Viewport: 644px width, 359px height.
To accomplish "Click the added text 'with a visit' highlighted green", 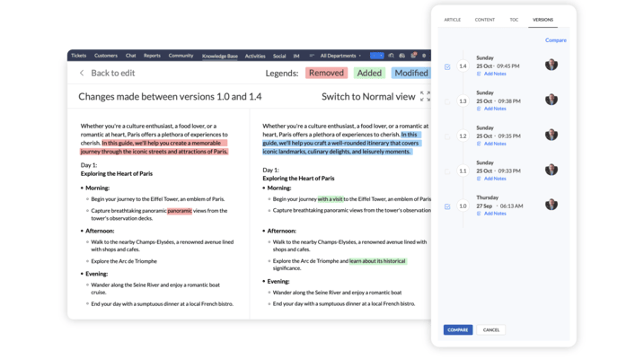I will 331,199.
